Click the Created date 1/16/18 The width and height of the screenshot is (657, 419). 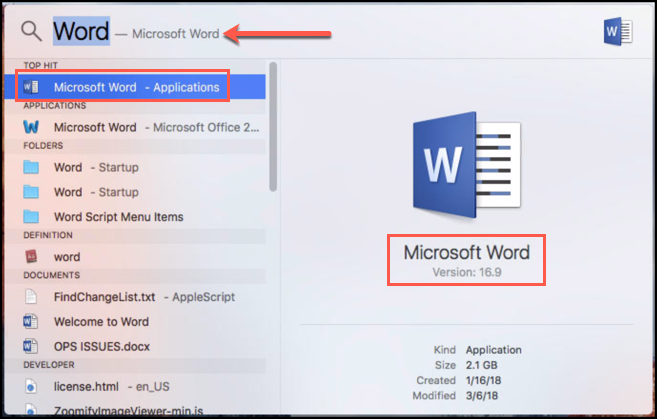pyautogui.click(x=484, y=380)
